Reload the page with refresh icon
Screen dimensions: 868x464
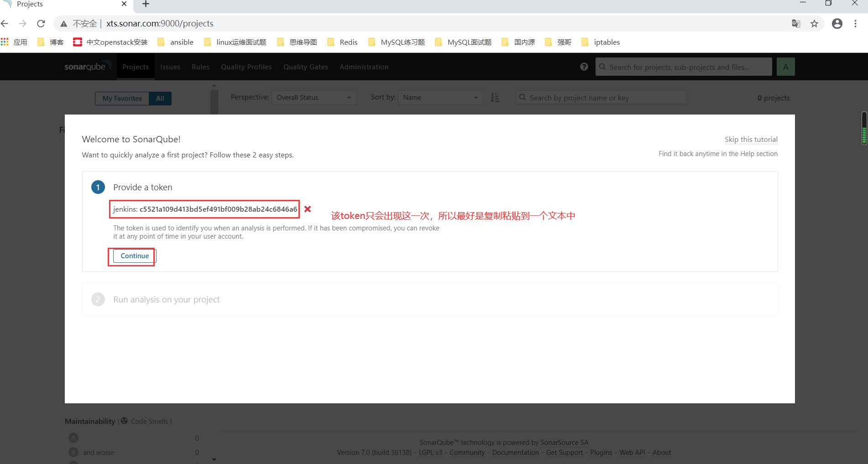41,23
